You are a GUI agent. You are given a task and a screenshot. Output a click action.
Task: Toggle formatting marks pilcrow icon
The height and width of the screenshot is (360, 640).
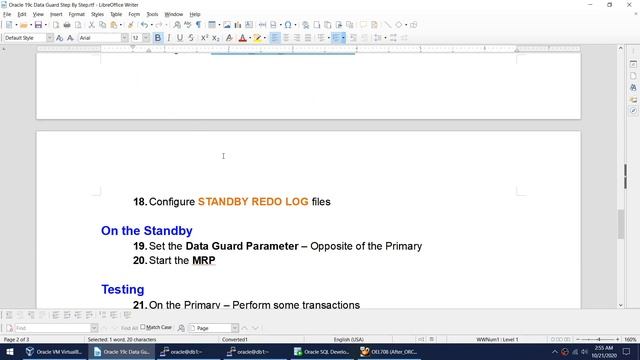point(198,25)
